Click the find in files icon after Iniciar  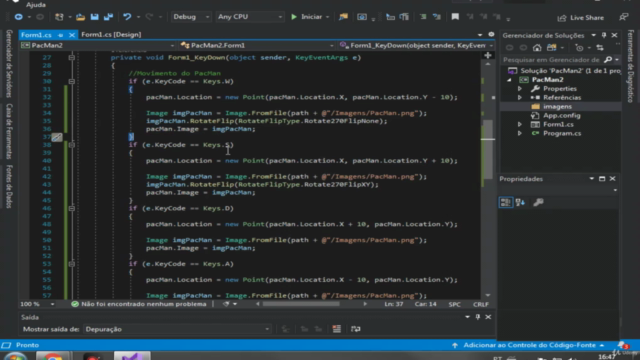click(343, 17)
